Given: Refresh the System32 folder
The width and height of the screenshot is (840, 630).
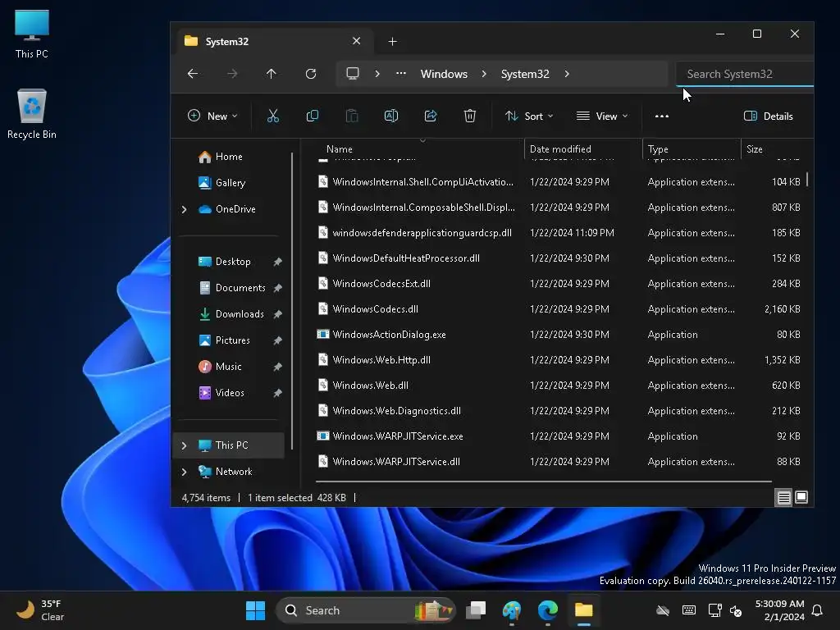Looking at the screenshot, I should tap(311, 74).
